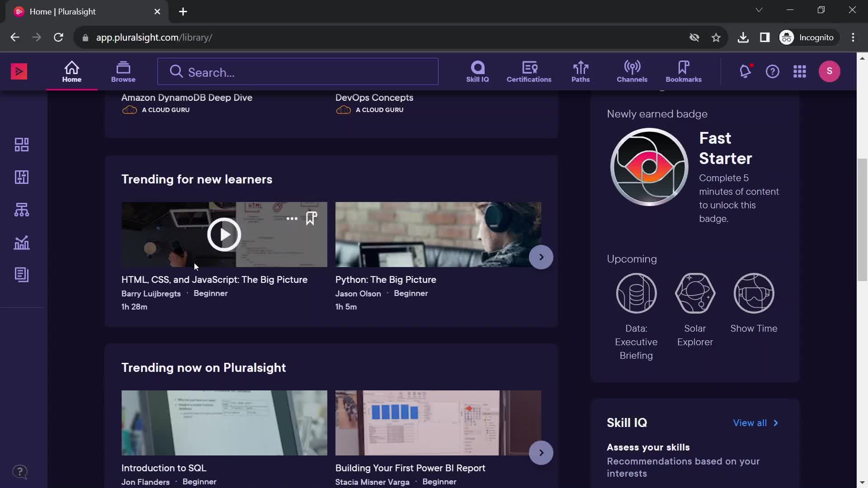
Task: Open Building Your First Power BI Report thumbnail
Action: coord(438,423)
